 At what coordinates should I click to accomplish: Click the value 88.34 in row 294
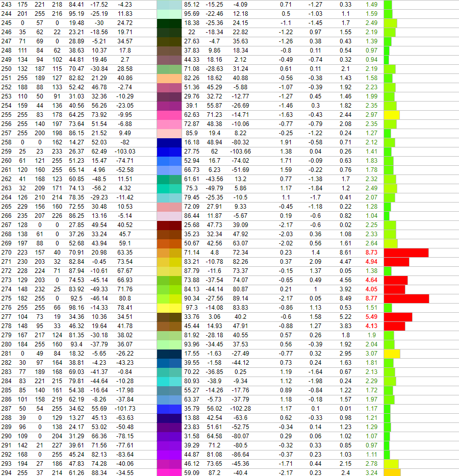[99, 473]
